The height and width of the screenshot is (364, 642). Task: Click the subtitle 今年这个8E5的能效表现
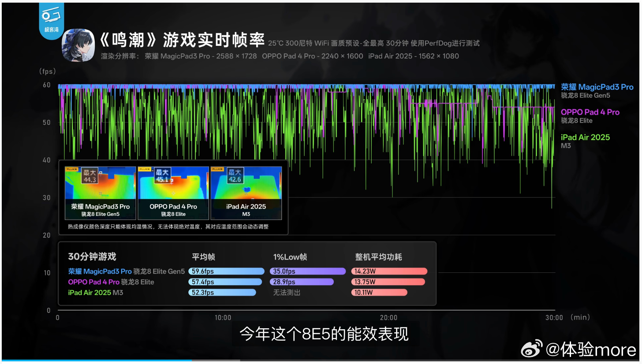324,334
